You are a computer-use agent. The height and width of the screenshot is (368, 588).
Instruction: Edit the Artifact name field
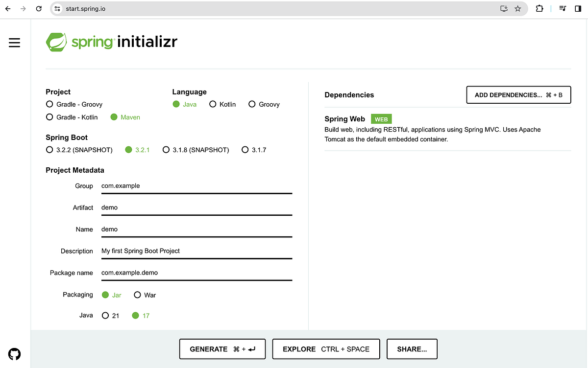[x=196, y=207]
